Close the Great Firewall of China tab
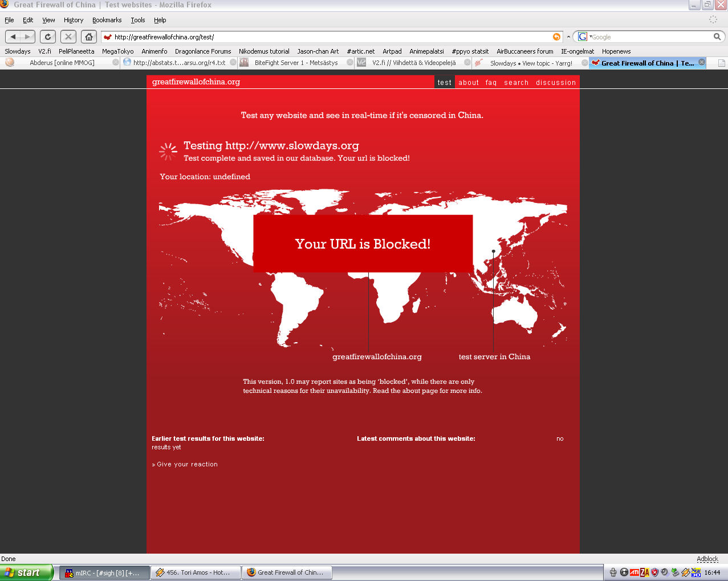The height and width of the screenshot is (581, 728). [702, 62]
